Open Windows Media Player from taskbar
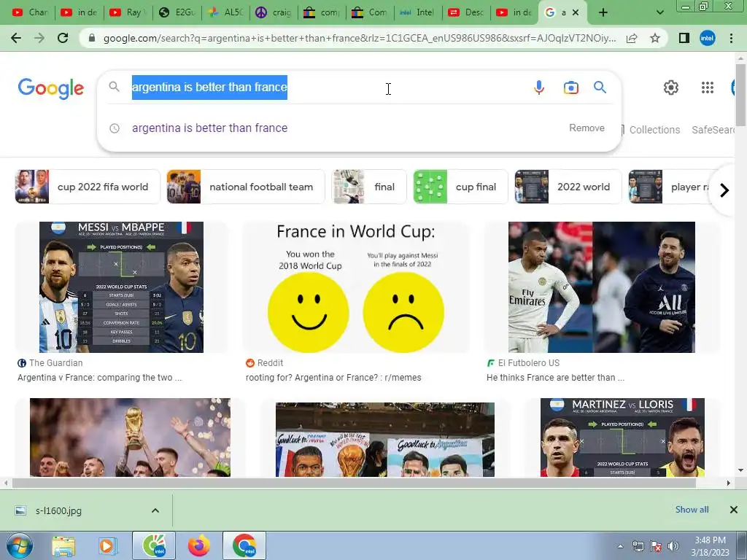This screenshot has width=747, height=560. 107,545
